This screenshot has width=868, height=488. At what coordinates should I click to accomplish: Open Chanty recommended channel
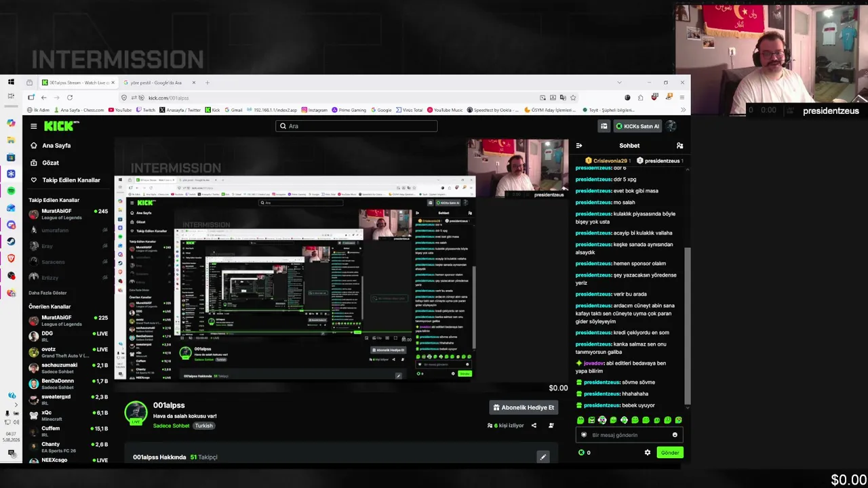(x=68, y=447)
